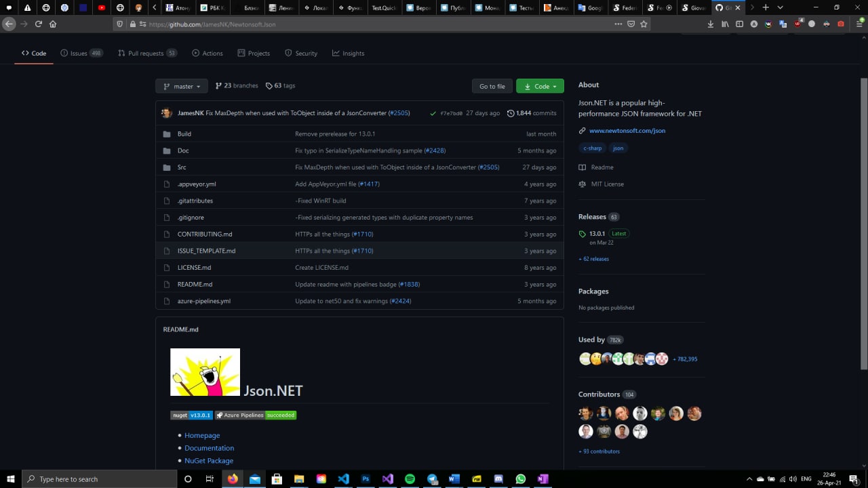Viewport: 868px width, 488px height.
Task: Switch to the Test.Quick browser tab
Action: [x=384, y=7]
